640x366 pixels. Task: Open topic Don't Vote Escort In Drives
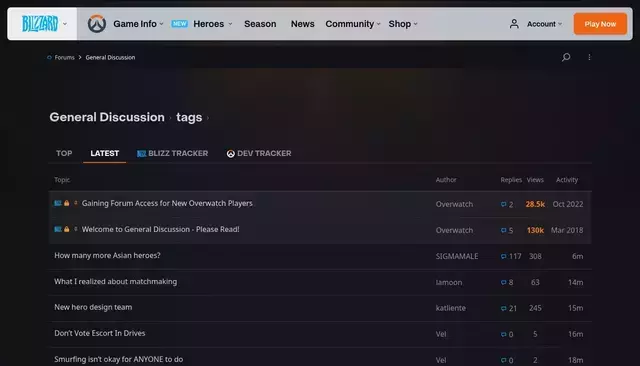[x=100, y=333]
